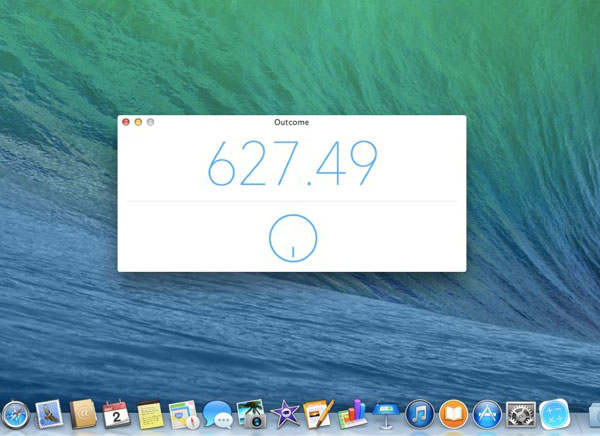Screen dimensions: 600x436
Task: Click the Outcome window title
Action: pos(292,122)
